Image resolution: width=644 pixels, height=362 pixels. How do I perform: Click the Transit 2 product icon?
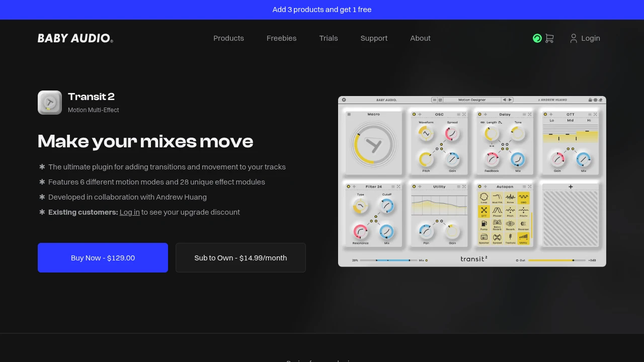(50, 103)
